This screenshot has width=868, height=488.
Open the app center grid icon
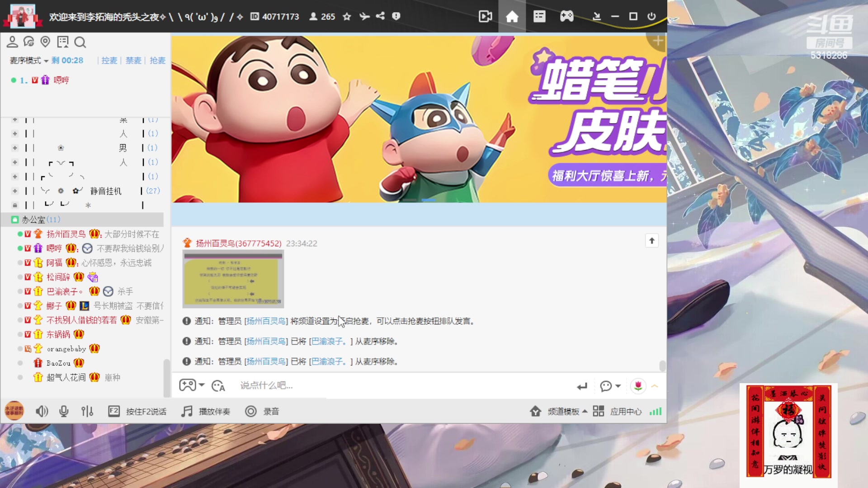click(599, 411)
